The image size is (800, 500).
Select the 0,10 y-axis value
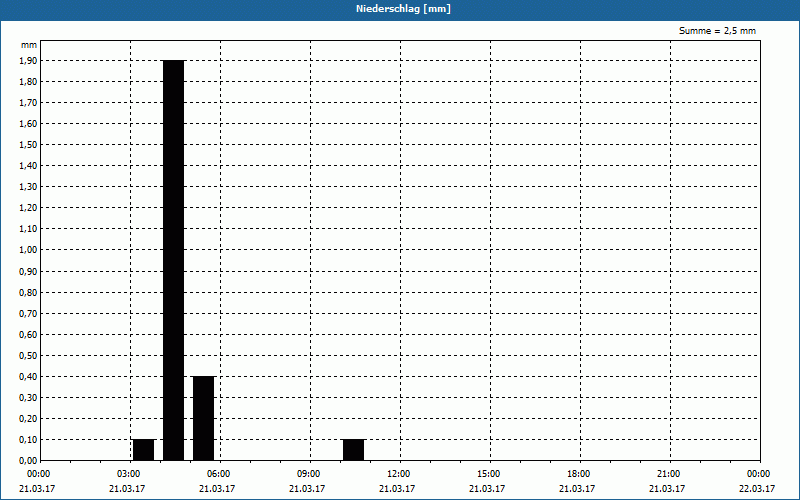pyautogui.click(x=28, y=440)
